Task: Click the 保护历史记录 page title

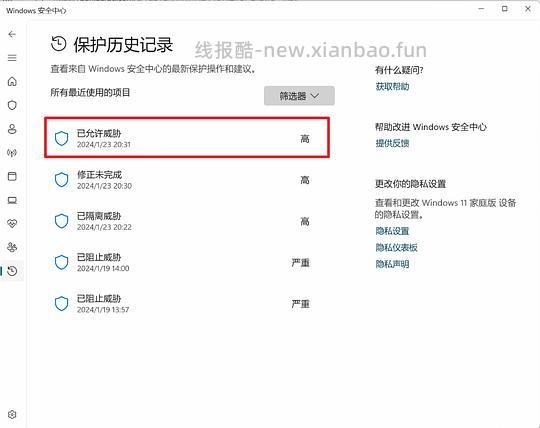Action: pyautogui.click(x=123, y=45)
